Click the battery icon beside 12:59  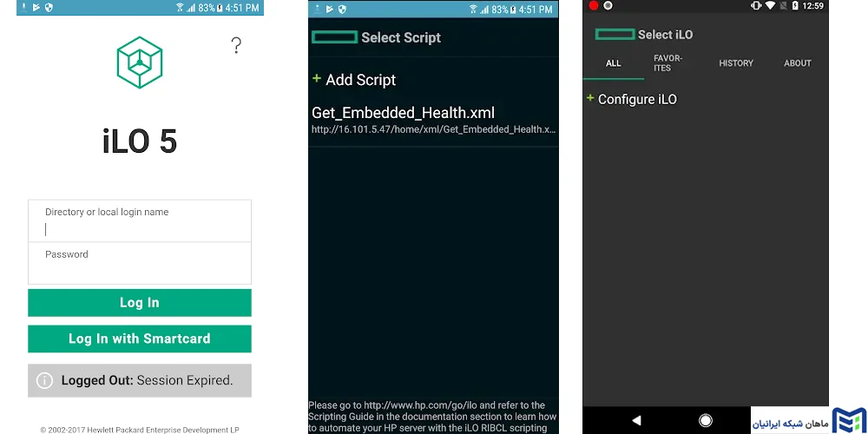tap(795, 5)
